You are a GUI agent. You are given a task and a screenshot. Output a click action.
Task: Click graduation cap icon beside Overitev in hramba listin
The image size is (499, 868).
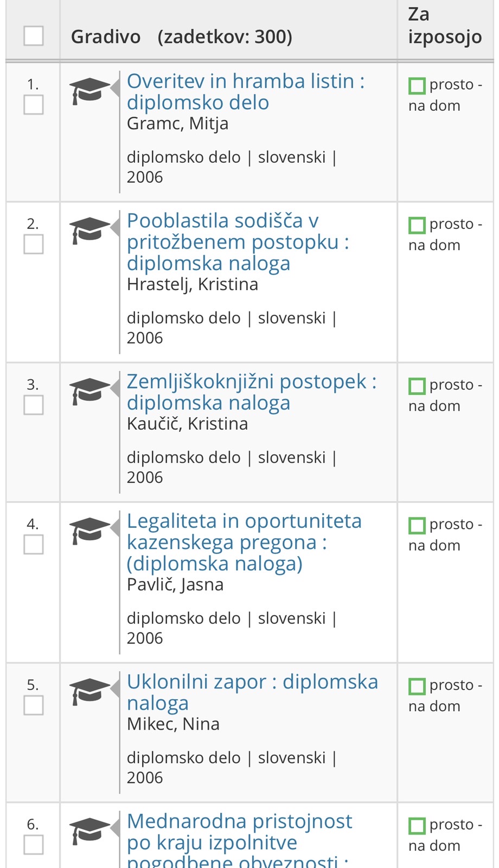pyautogui.click(x=89, y=91)
